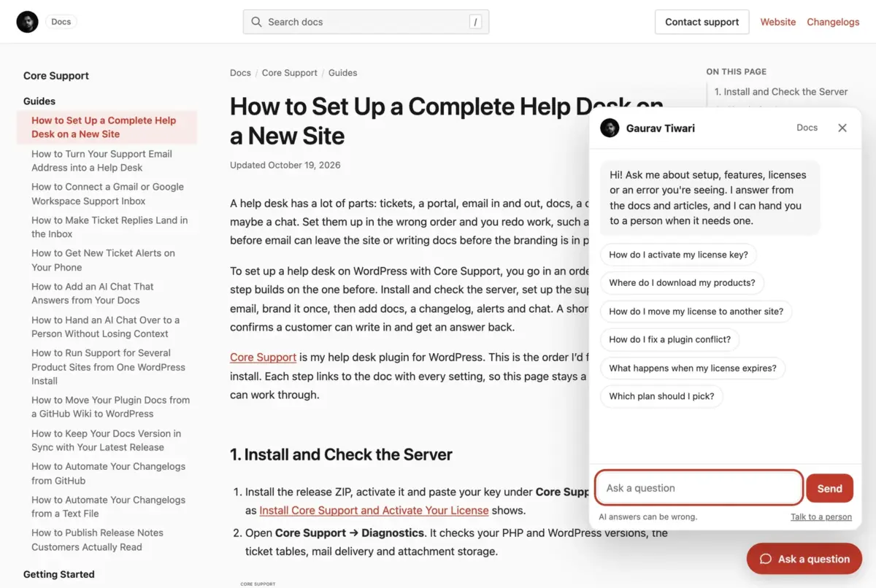Click the slash shortcut key badge
This screenshot has width=876, height=588.
pos(476,22)
